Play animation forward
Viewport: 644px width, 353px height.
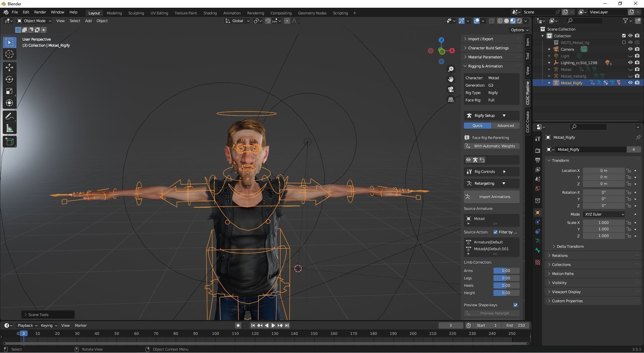click(x=273, y=325)
